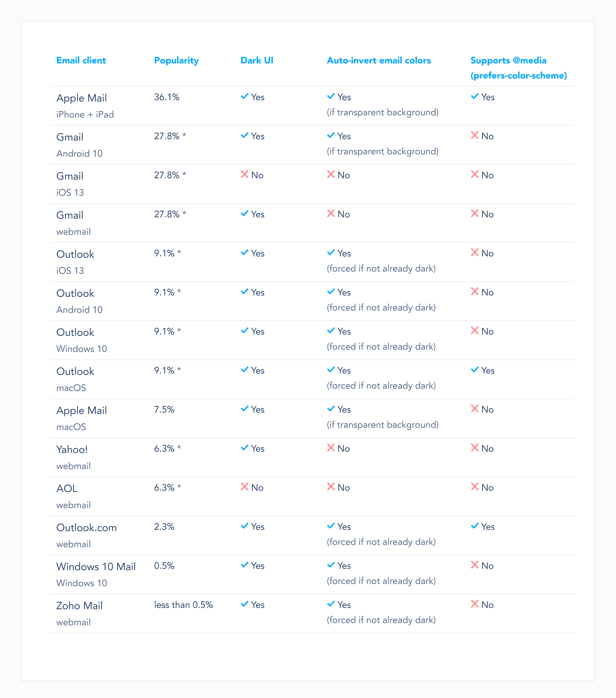
Task: Click the red X under Dark UI for AOL
Action: coord(245,487)
